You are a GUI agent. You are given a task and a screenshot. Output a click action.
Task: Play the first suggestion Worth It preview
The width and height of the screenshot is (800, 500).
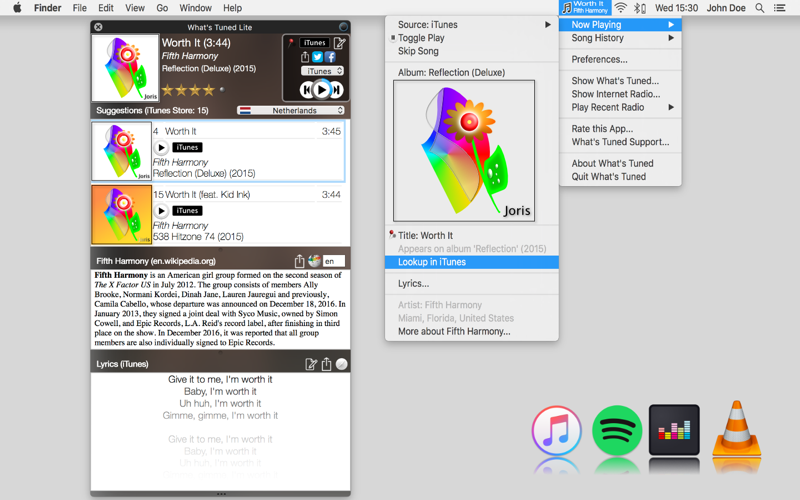click(x=161, y=147)
